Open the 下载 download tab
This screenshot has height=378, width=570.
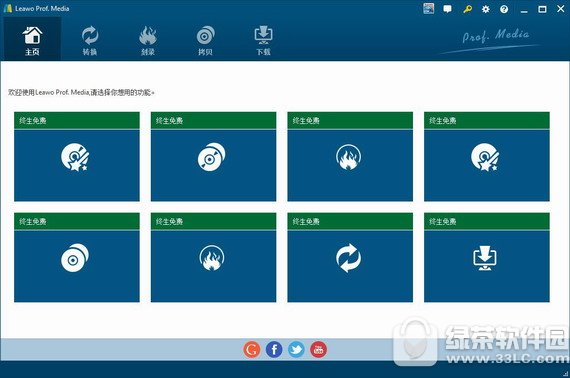point(263,40)
